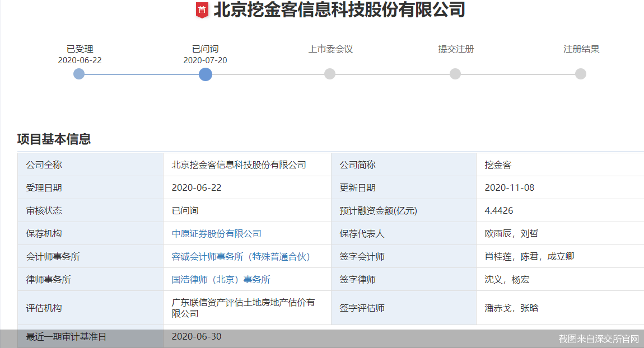
Task: Select the 已问询 progress step dot
Action: 206,74
